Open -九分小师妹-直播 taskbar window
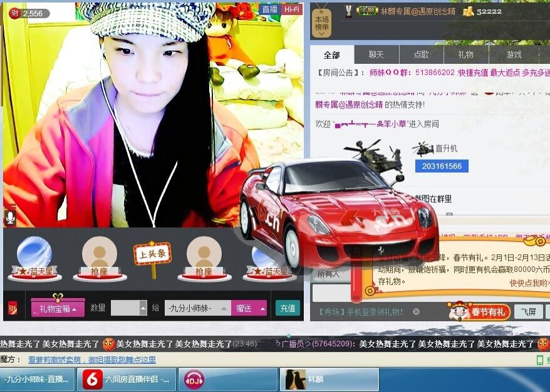 click(38, 379)
